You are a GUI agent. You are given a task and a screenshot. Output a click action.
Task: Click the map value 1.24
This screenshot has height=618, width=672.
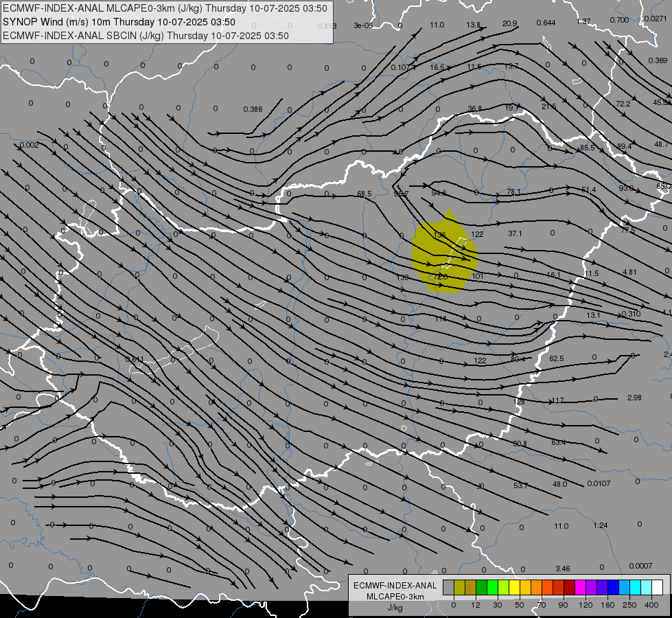(601, 525)
